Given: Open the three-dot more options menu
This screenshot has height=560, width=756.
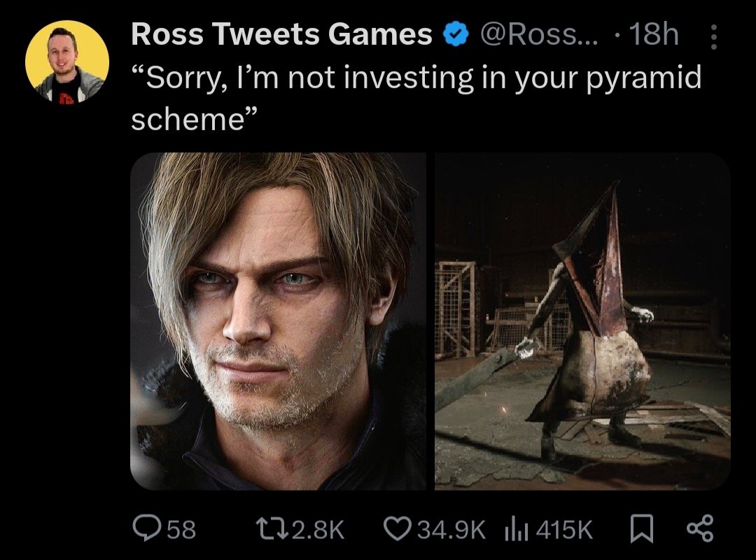Looking at the screenshot, I should pos(715,36).
